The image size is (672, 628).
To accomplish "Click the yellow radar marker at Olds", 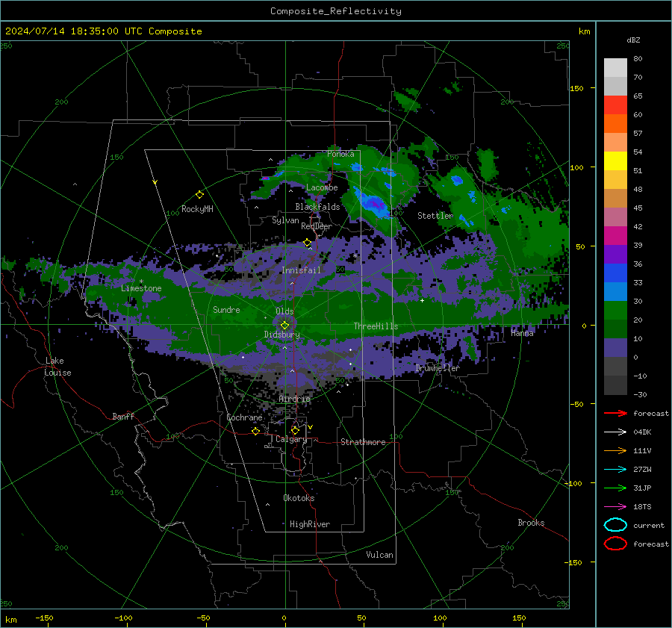I will pos(284,326).
